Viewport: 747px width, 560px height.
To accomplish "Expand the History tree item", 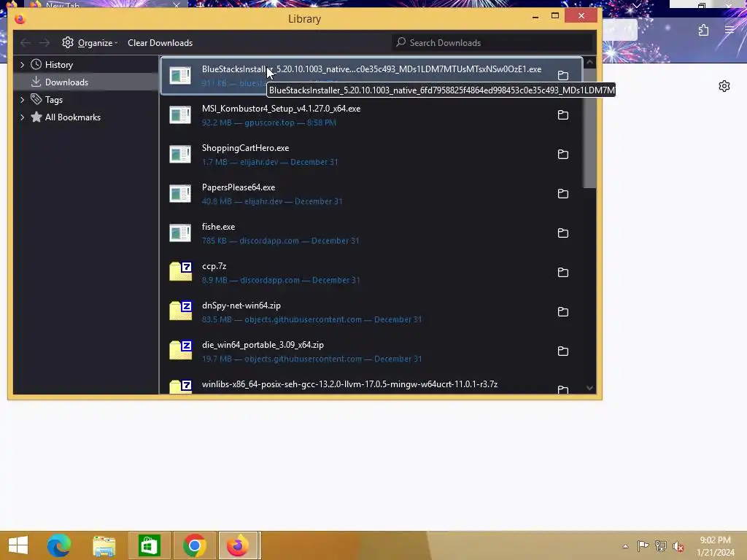I will tap(22, 64).
